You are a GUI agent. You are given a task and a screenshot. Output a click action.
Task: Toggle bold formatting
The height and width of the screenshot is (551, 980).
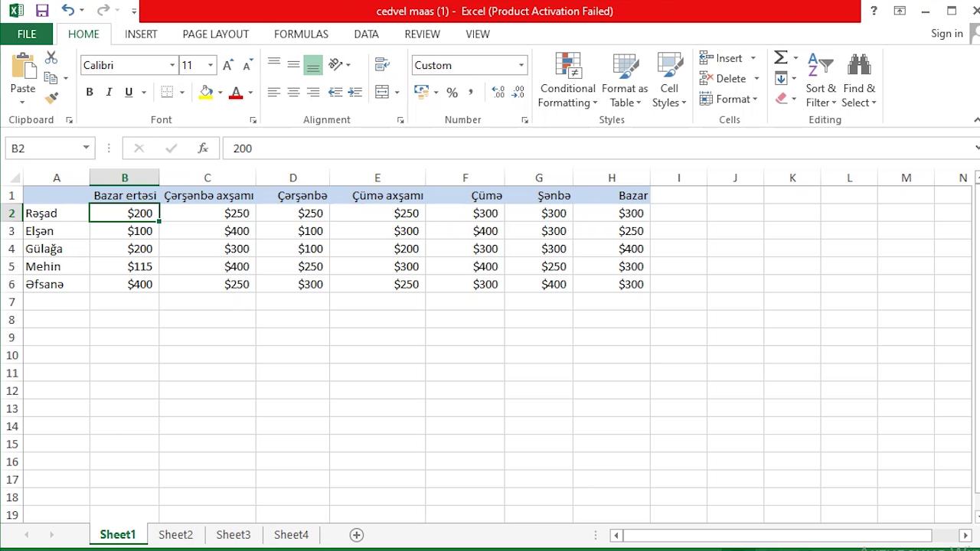(x=90, y=92)
